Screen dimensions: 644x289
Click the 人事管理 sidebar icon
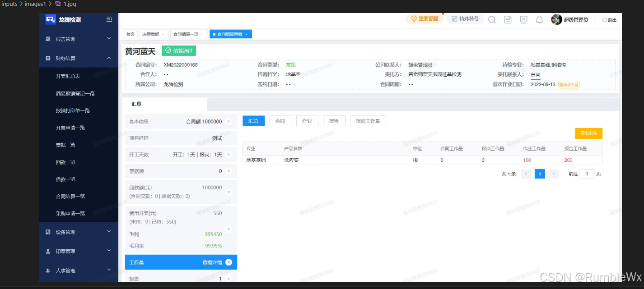(x=48, y=271)
